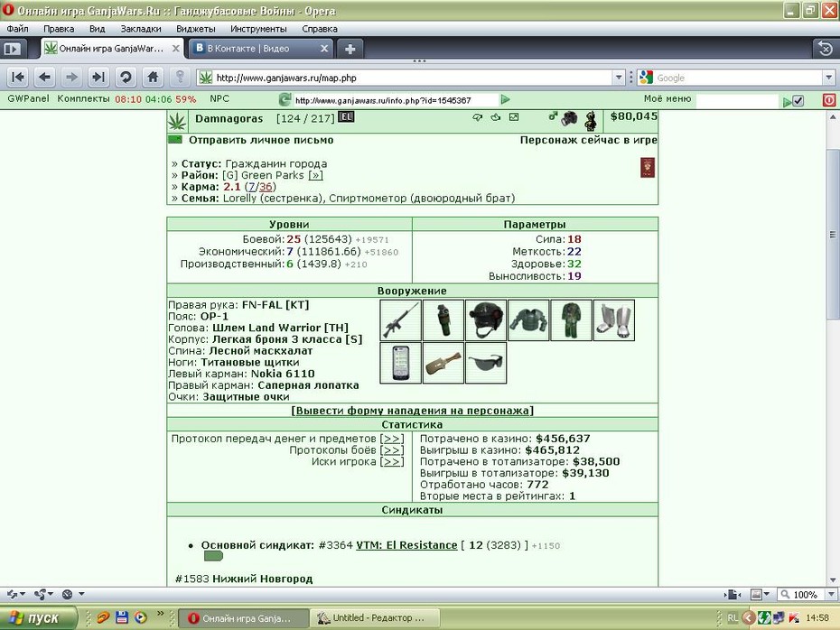The width and height of the screenshot is (840, 630).
Task: Click the browser Reload toolbar button
Action: coord(126,78)
